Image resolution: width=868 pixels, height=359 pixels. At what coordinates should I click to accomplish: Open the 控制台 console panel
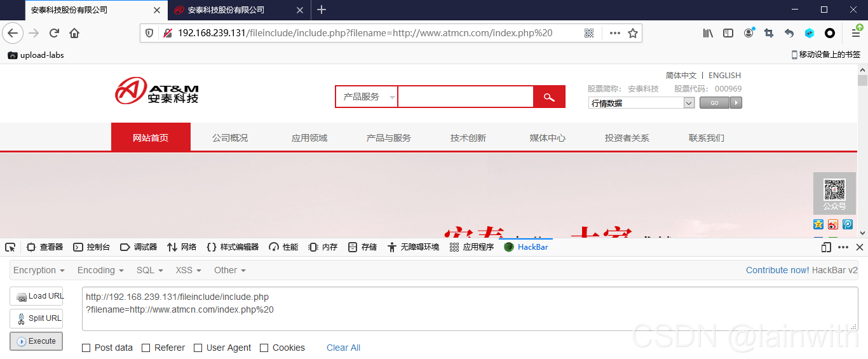coord(92,247)
